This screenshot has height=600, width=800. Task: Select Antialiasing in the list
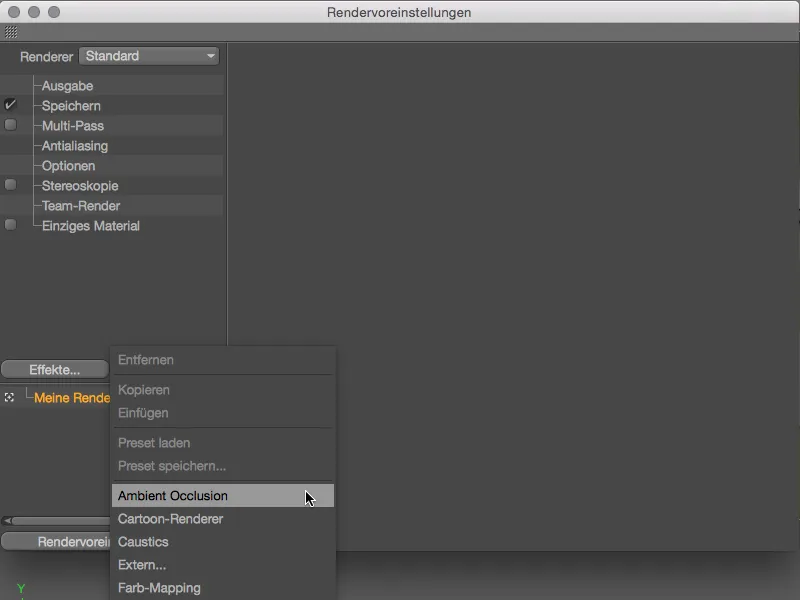point(75,146)
